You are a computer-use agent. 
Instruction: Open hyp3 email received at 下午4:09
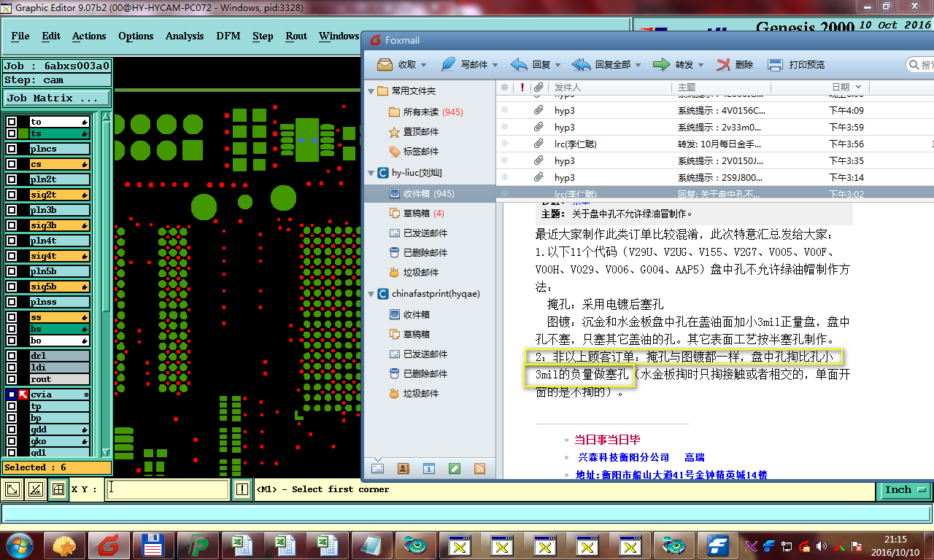click(x=715, y=111)
